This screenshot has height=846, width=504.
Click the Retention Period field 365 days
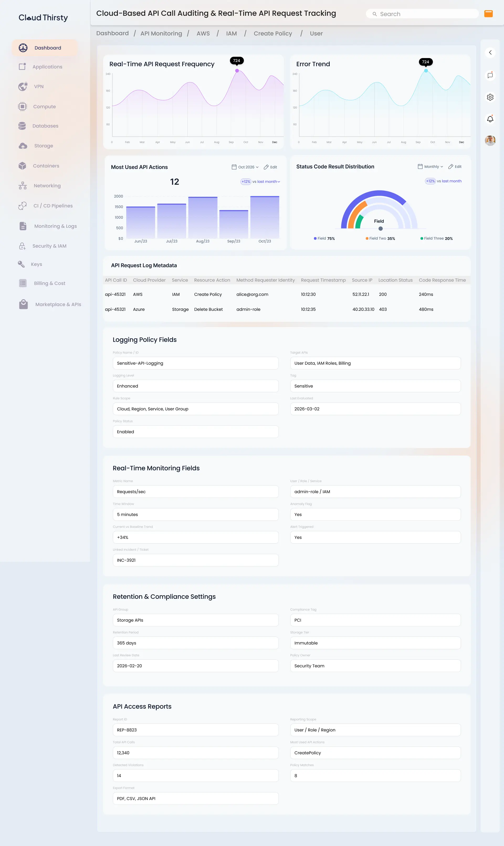pos(196,643)
